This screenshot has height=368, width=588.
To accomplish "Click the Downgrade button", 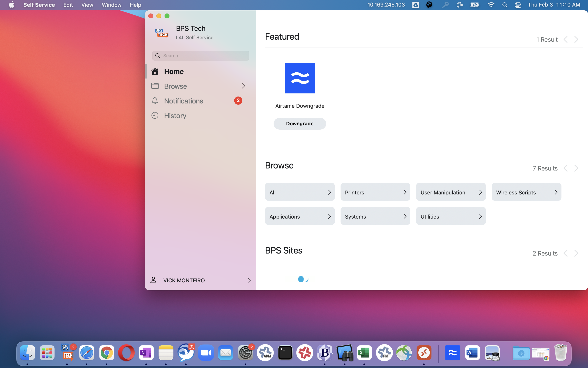I will pos(300,124).
